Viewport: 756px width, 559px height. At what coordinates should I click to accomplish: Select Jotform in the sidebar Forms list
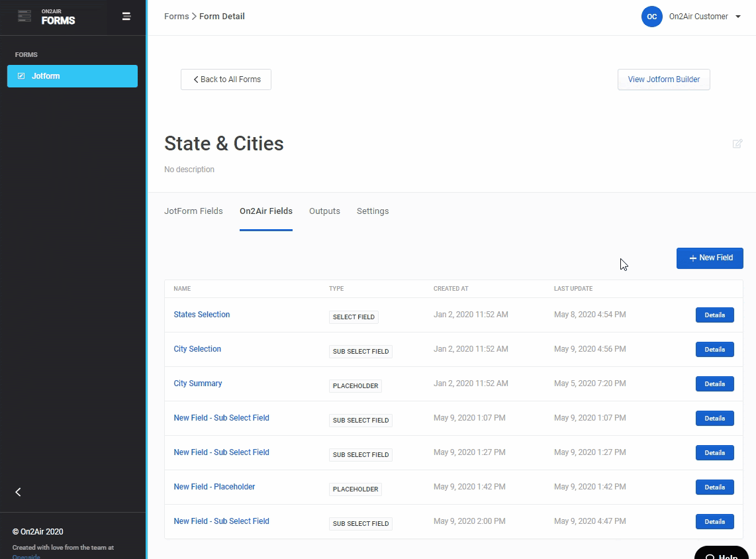tap(72, 76)
